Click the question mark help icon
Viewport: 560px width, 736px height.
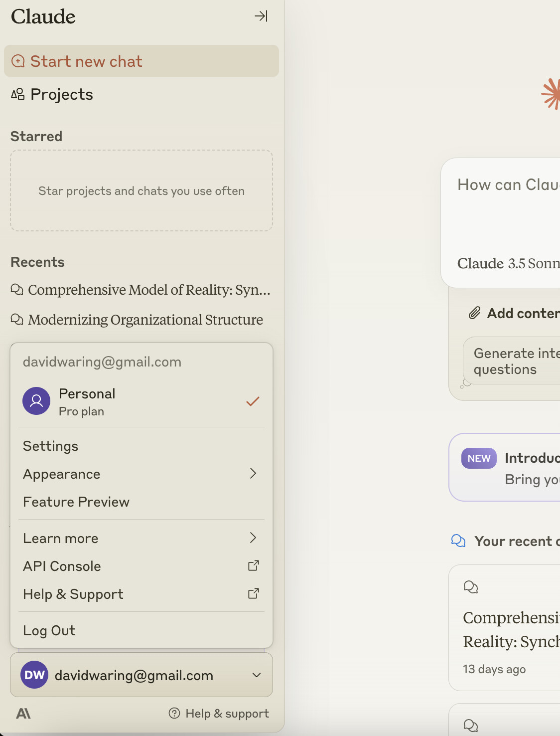[174, 714]
